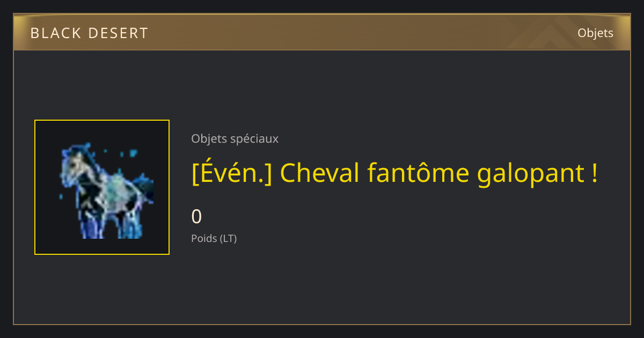Click the weight value 0
Viewport: 644px width, 338px height.
(196, 217)
